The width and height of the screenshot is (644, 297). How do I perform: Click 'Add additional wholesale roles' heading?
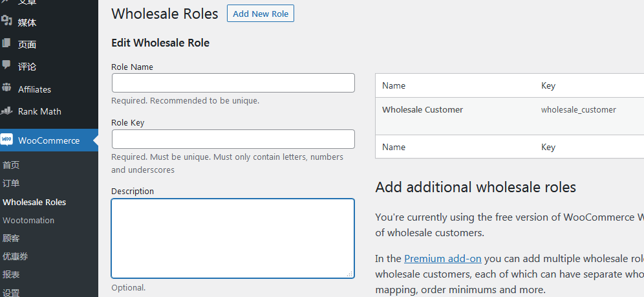(476, 187)
